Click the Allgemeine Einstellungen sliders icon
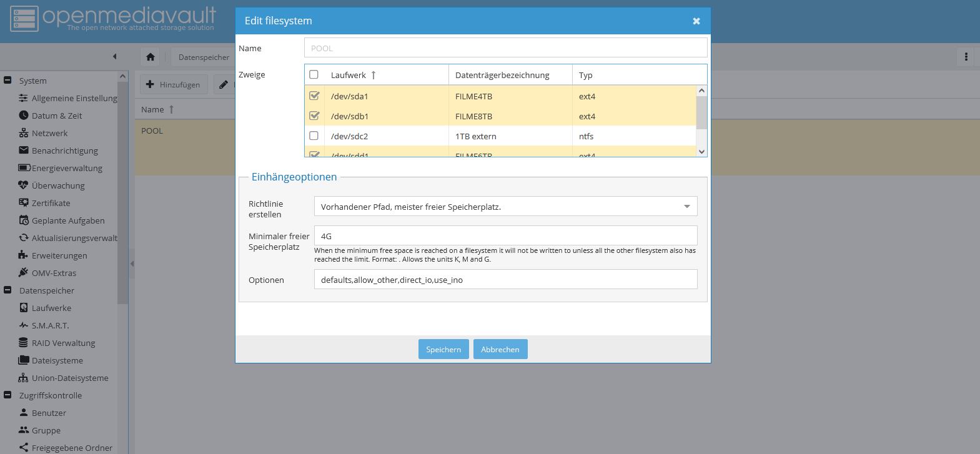Viewport: 980px width, 454px height. (24, 98)
